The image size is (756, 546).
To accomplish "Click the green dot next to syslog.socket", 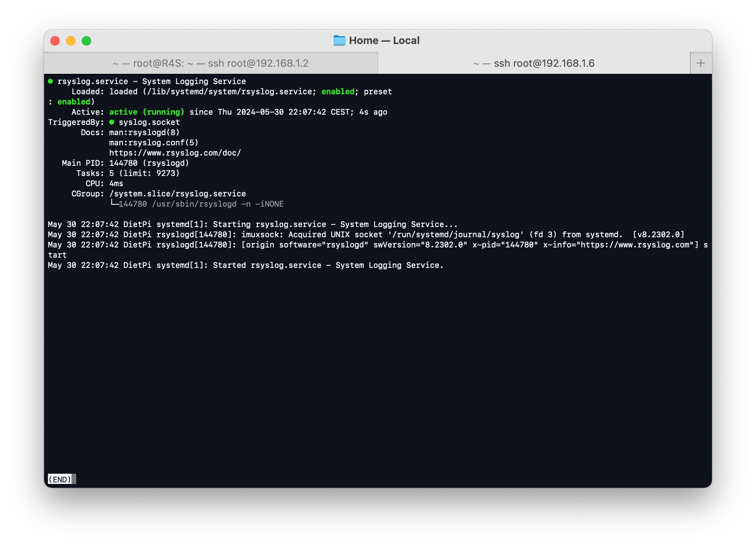I will 112,122.
